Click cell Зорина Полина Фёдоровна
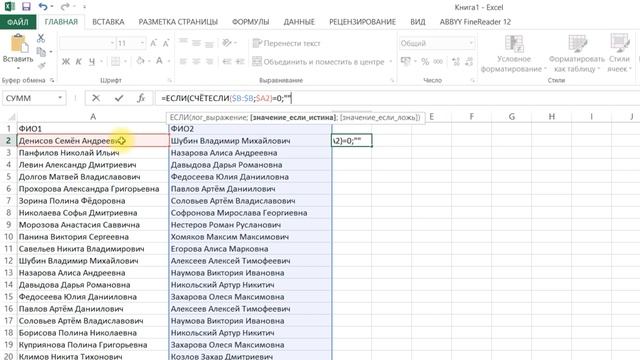This screenshot has width=640, height=360. tap(93, 201)
